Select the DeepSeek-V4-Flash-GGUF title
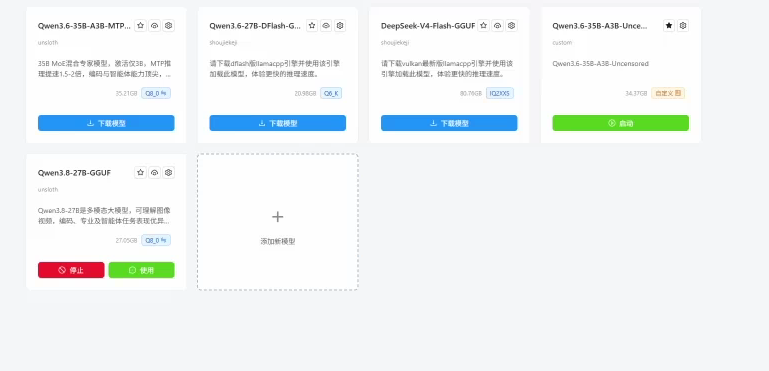This screenshot has width=769, height=371. click(428, 26)
